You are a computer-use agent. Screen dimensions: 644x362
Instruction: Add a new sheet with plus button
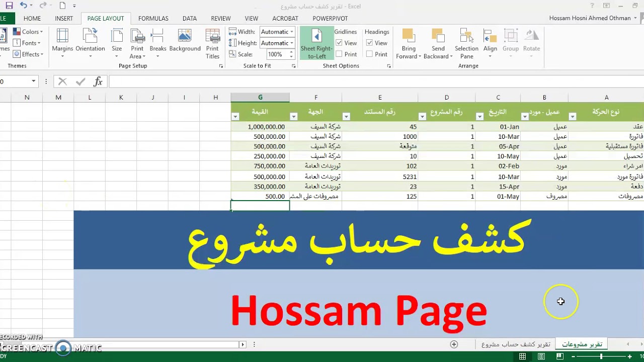[454, 344]
